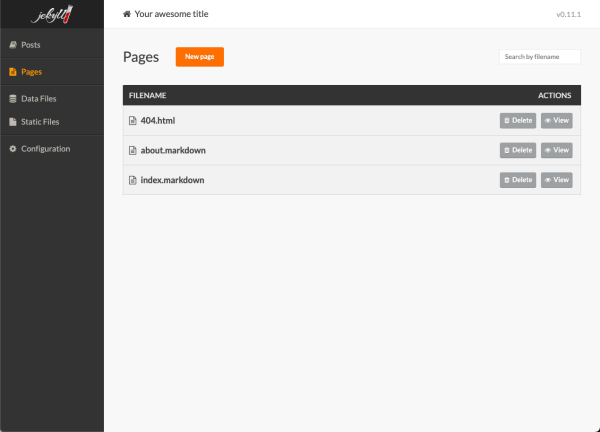Image resolution: width=600 pixels, height=432 pixels.
Task: Click the ACTIONS column header
Action: 554,95
